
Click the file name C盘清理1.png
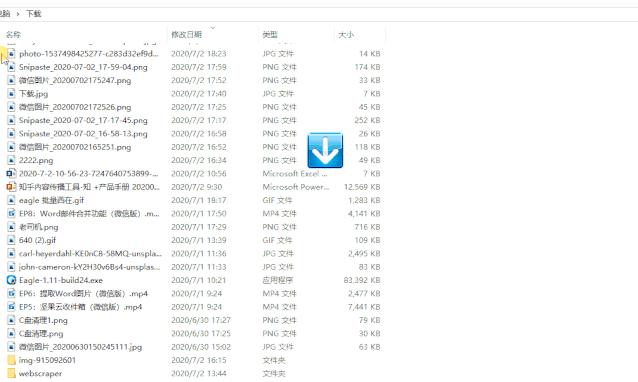click(43, 320)
